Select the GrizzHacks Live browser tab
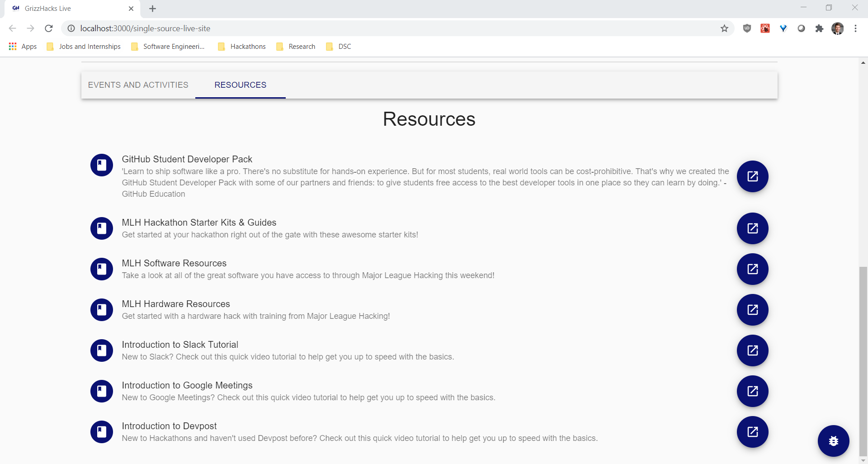868x464 pixels. [x=72, y=9]
